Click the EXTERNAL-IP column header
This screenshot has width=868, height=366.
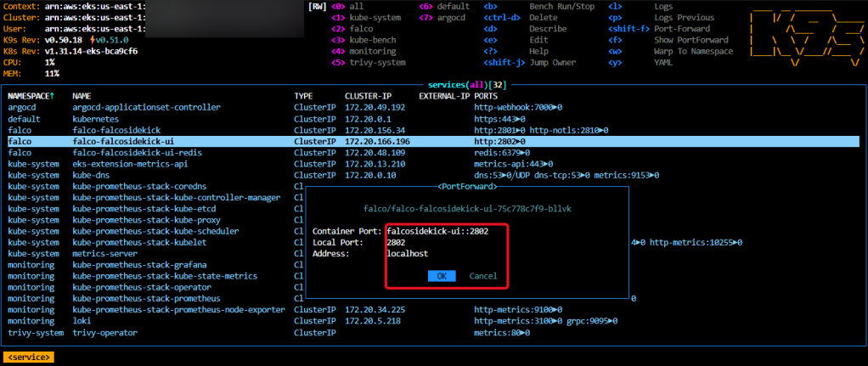coord(444,96)
